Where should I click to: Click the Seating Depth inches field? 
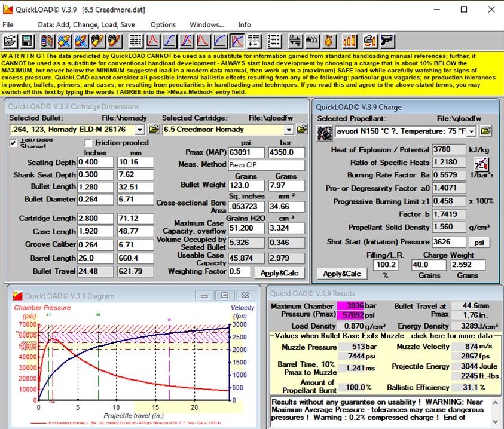96,162
